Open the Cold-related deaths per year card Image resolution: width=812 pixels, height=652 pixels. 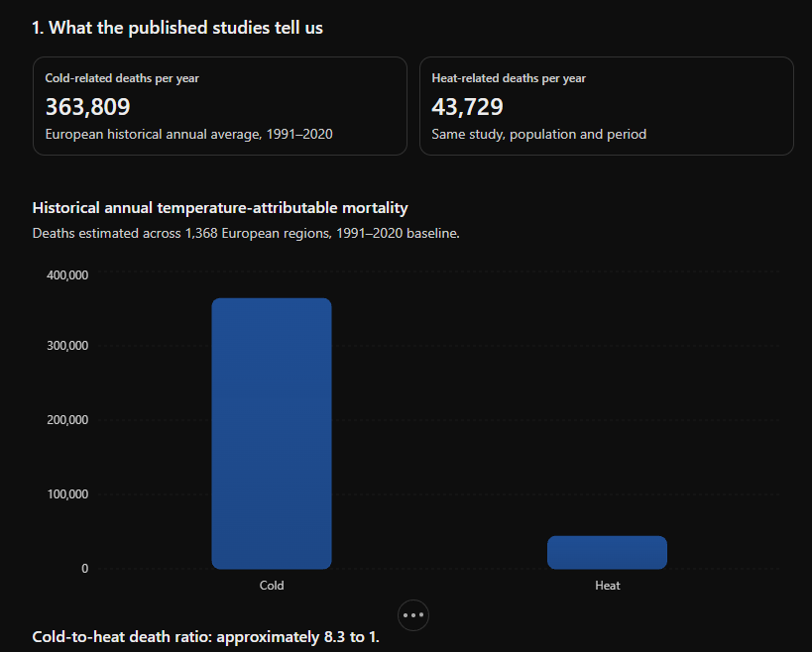(219, 106)
